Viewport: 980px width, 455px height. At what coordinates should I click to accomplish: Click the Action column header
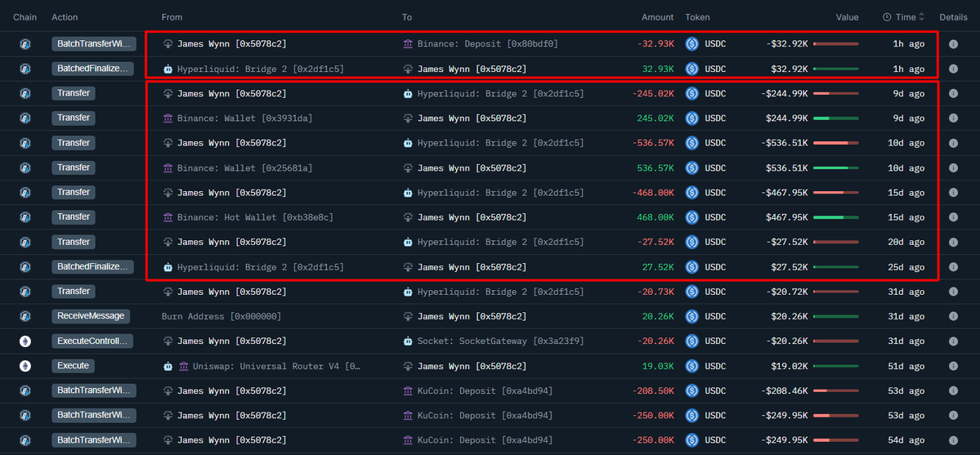click(x=65, y=17)
